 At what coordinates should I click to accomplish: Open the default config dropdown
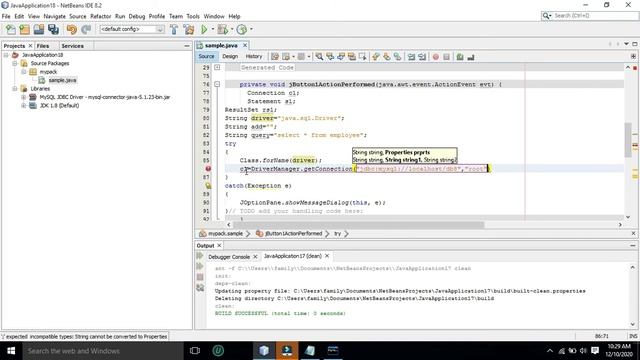(160, 29)
